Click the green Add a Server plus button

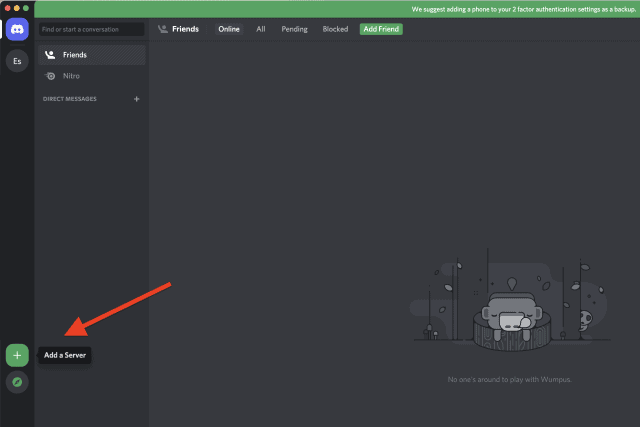point(17,355)
